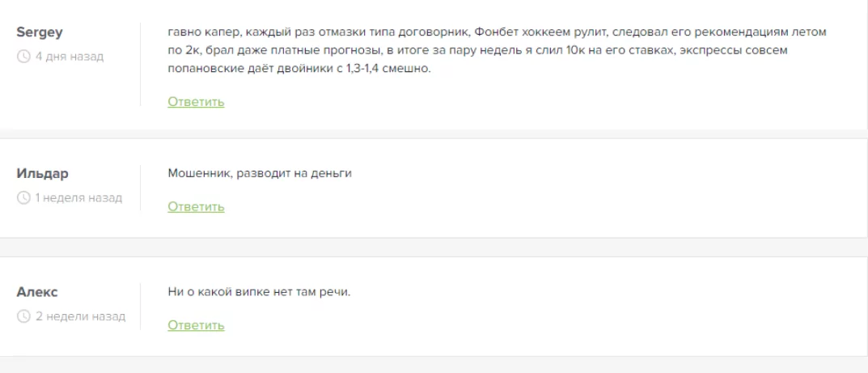Viewport: 868px width, 373px height.
Task: Click the clock icon under Алекс's name
Action: (23, 316)
